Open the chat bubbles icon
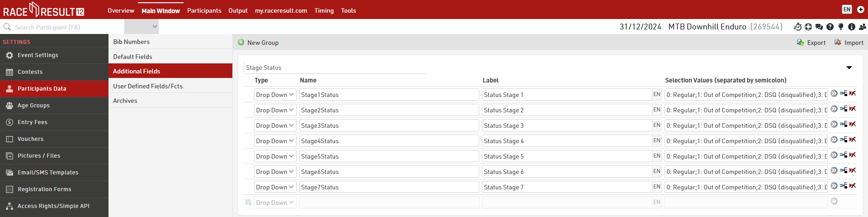Image resolution: width=868 pixels, height=217 pixels. pos(819,27)
